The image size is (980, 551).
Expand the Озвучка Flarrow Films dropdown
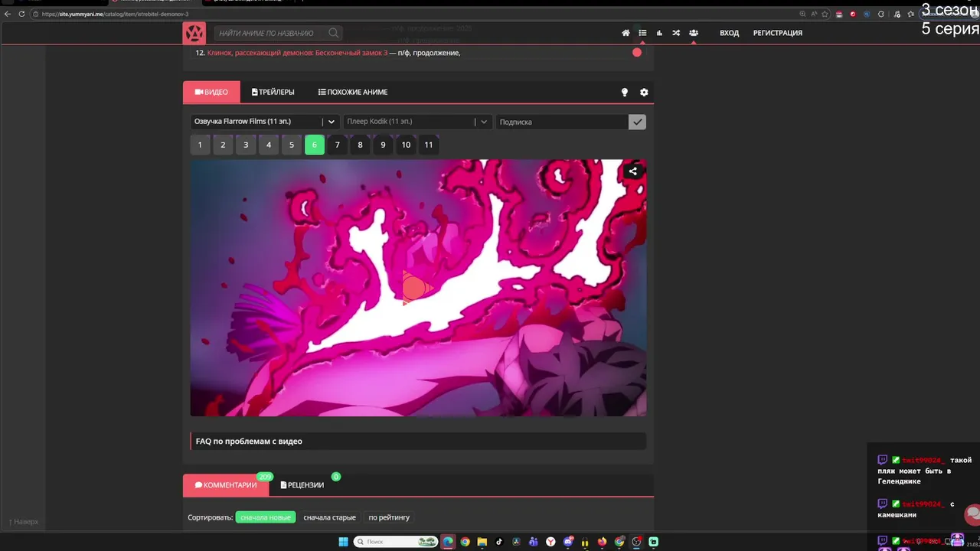265,122
